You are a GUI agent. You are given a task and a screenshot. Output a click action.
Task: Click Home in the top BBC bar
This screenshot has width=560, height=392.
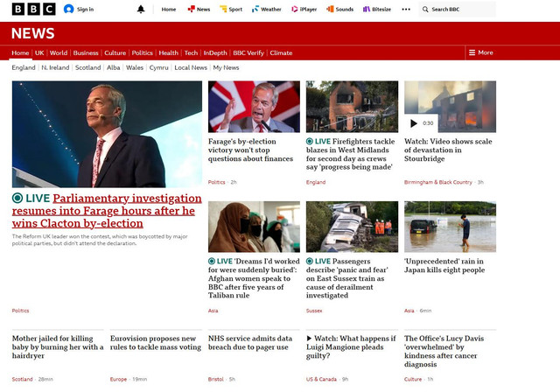(x=169, y=10)
